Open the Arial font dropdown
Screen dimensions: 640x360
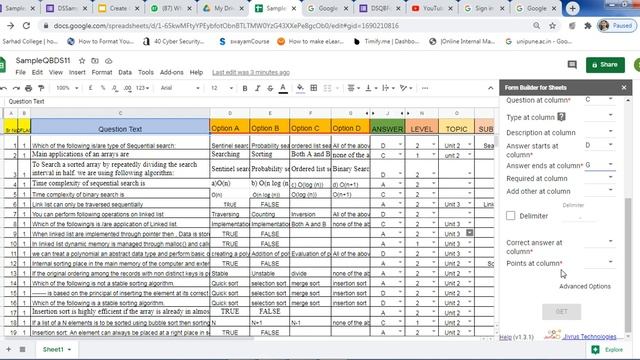[x=180, y=88]
